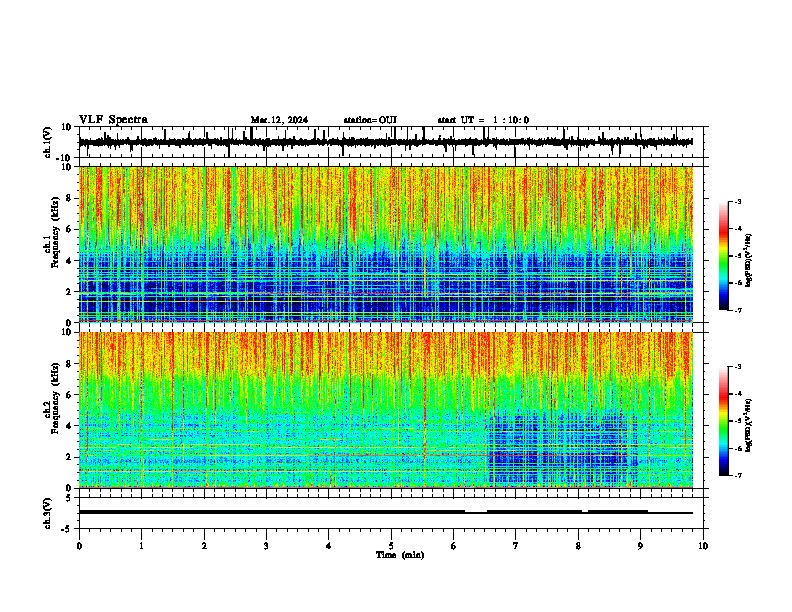Click the "station=OUJ" header label
This screenshot has height=612, width=792.
tap(370, 120)
